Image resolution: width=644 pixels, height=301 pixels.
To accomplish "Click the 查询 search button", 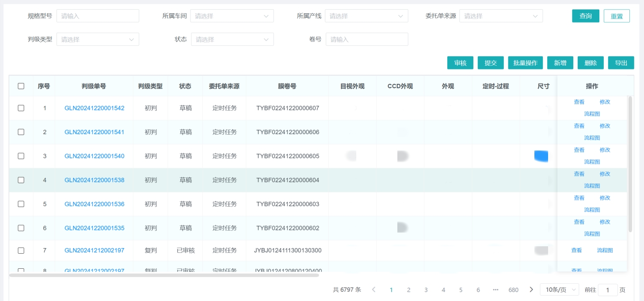I will click(x=586, y=16).
